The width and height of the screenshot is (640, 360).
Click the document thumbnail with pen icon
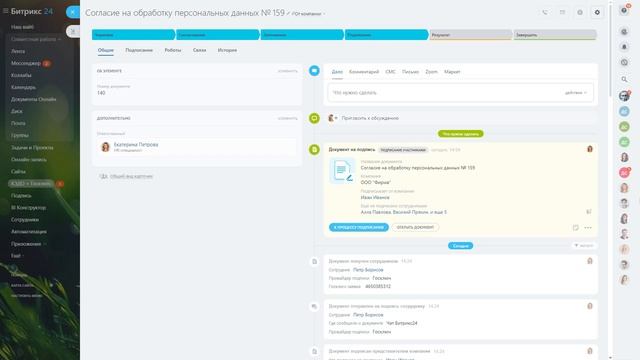[x=342, y=171]
